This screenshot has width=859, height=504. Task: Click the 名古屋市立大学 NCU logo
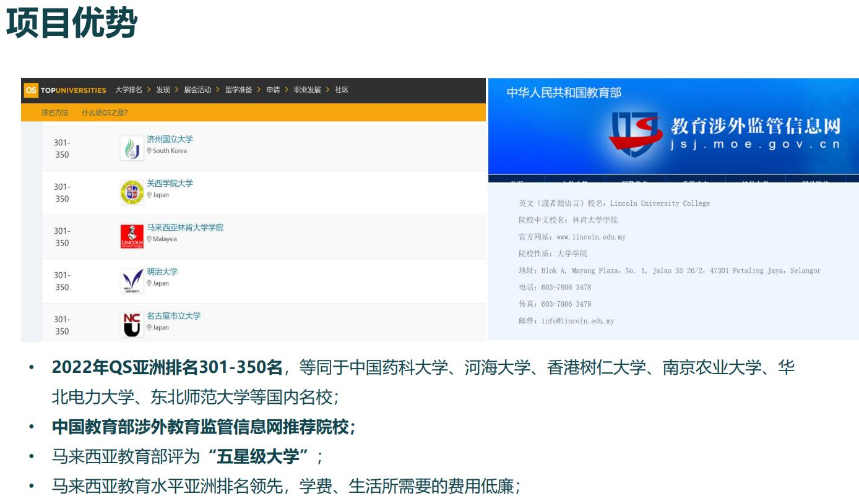pos(132,325)
